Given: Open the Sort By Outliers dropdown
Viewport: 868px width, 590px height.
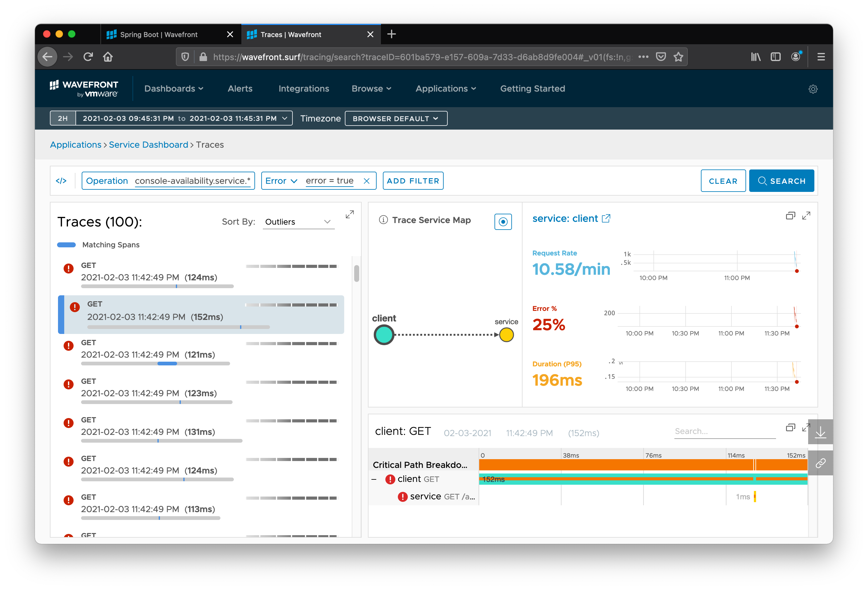Looking at the screenshot, I should 298,222.
